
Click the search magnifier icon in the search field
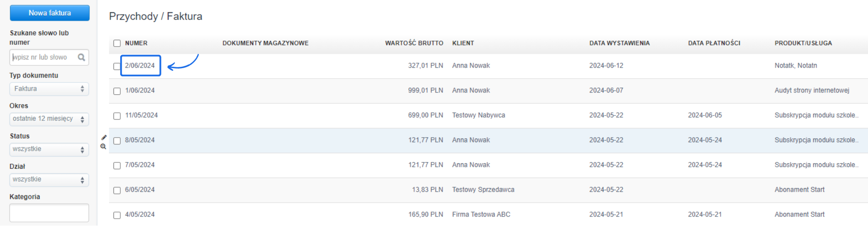tap(81, 57)
